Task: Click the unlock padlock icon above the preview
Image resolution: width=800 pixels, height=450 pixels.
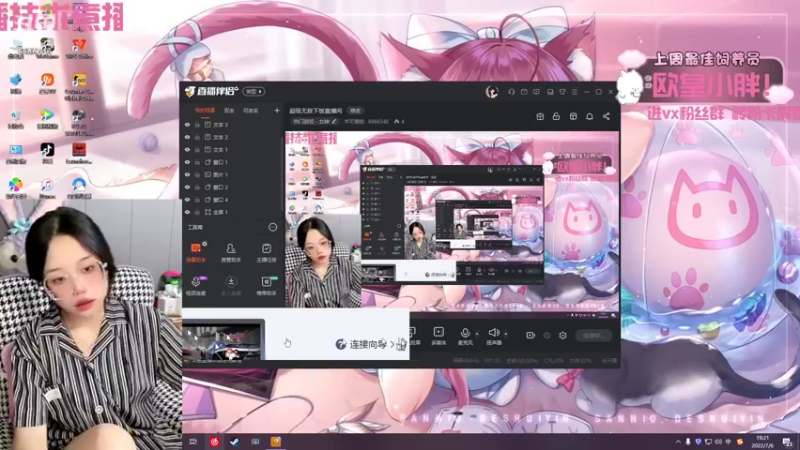Action: coord(556,116)
